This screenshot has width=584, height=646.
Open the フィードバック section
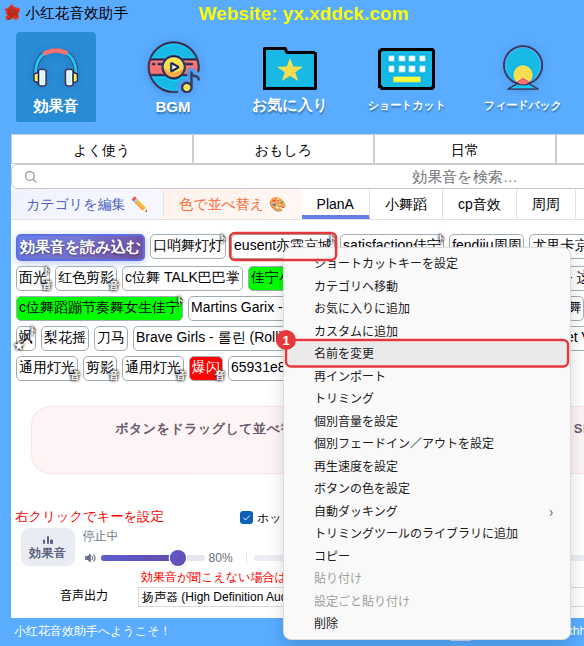(523, 78)
